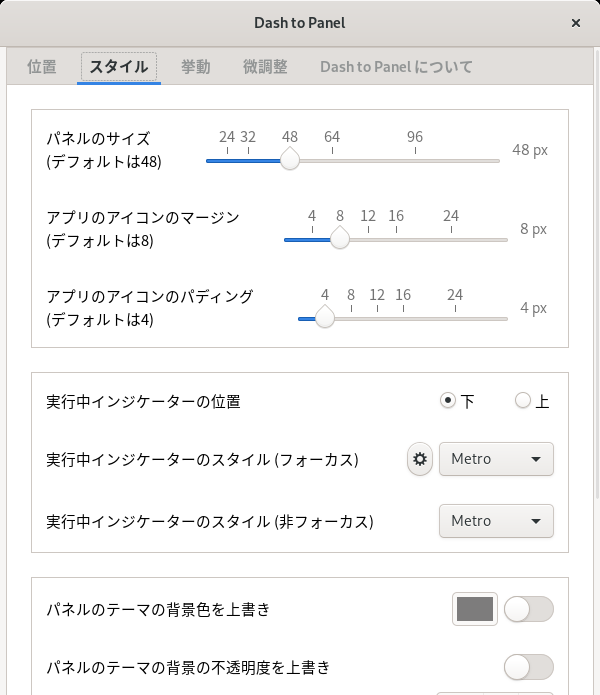Open the Dash to Panel について tab
This screenshot has width=600, height=695.
click(396, 67)
